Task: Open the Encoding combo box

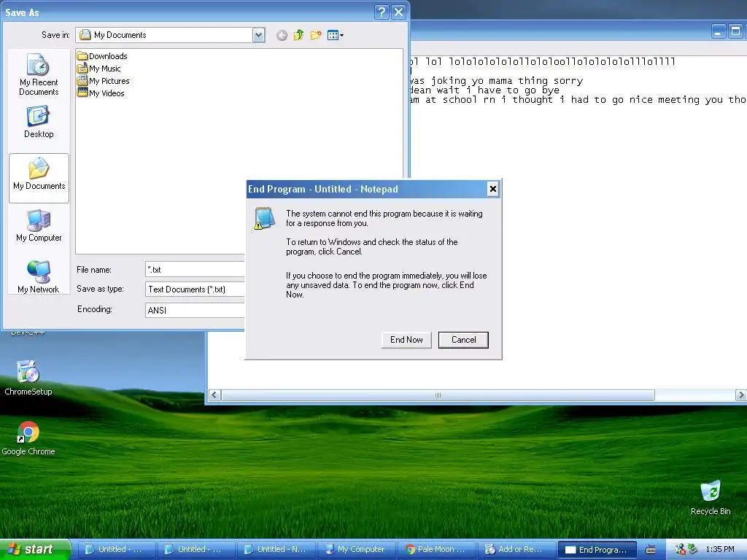Action: [194, 310]
